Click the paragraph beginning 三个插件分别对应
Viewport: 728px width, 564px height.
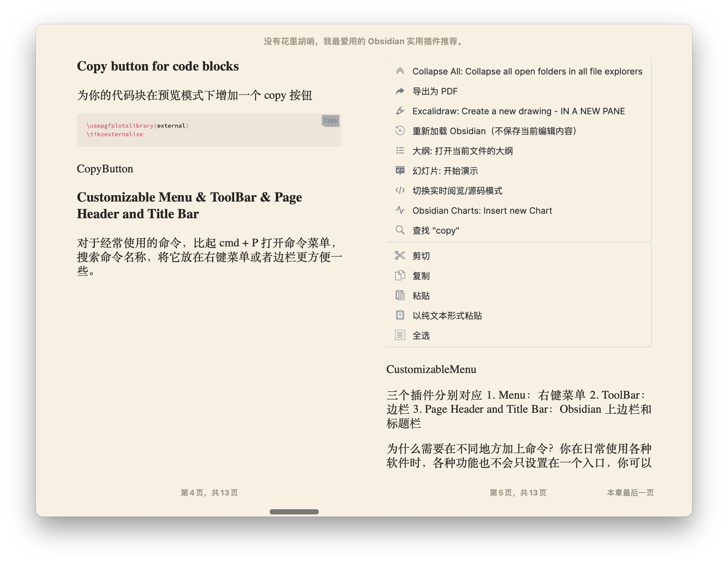[x=519, y=409]
